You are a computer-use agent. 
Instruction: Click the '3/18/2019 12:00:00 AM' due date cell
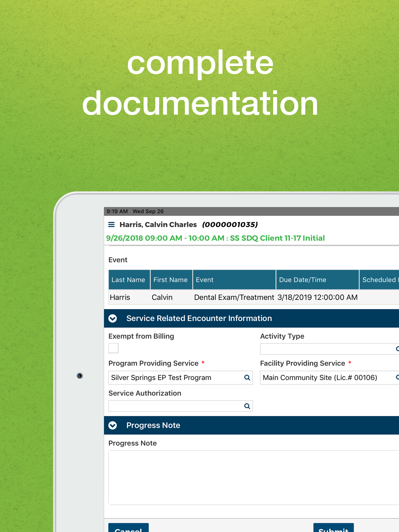[317, 297]
